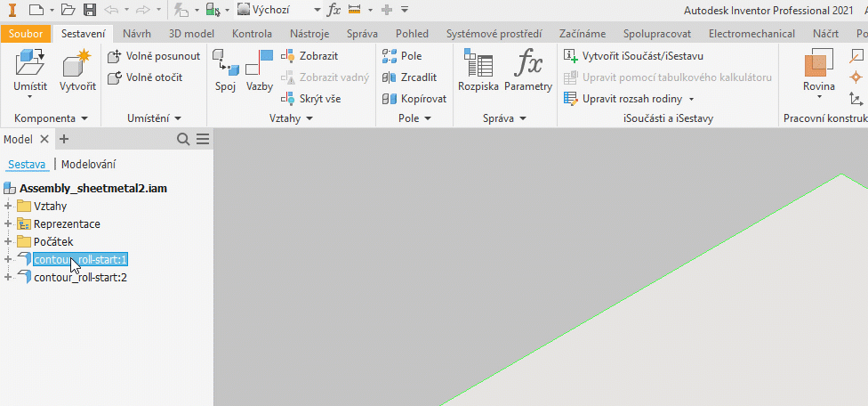Switch to the Pohled ribbon tab
This screenshot has height=406, width=868.
412,34
